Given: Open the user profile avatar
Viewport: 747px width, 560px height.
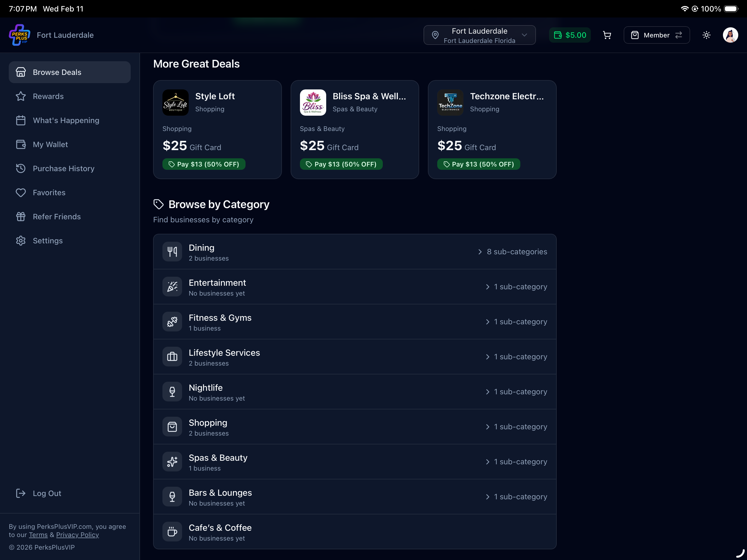Looking at the screenshot, I should (730, 35).
